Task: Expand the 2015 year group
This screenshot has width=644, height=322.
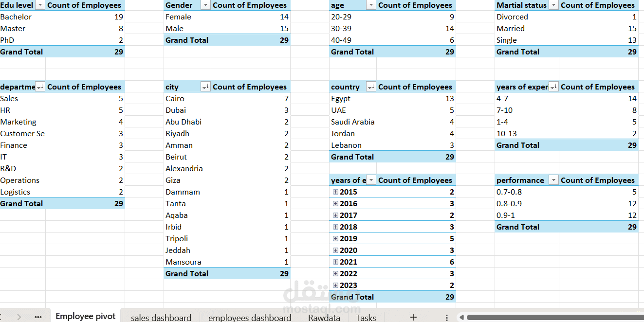Action: click(x=335, y=192)
